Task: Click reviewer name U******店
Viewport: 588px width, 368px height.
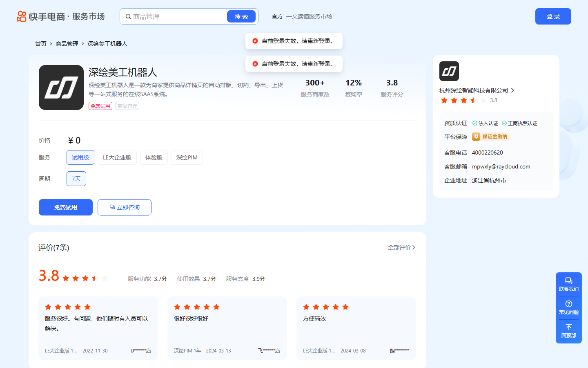Action: pos(141,351)
